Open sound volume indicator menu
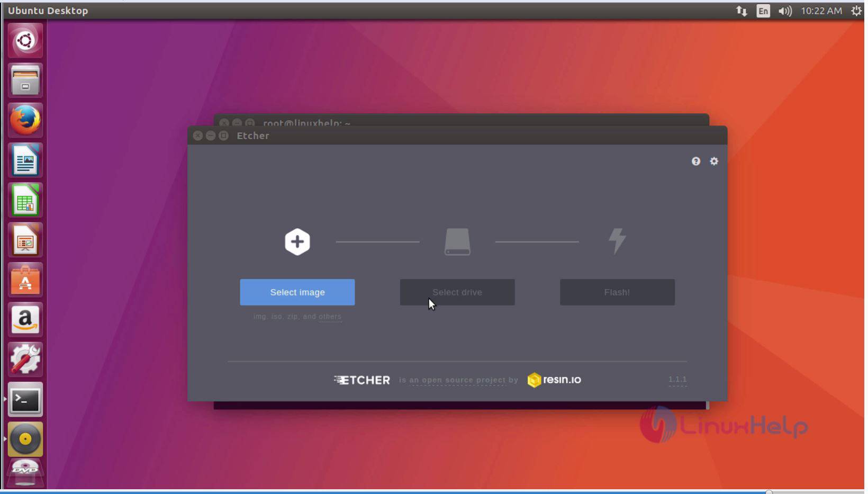The height and width of the screenshot is (494, 868). (x=785, y=11)
